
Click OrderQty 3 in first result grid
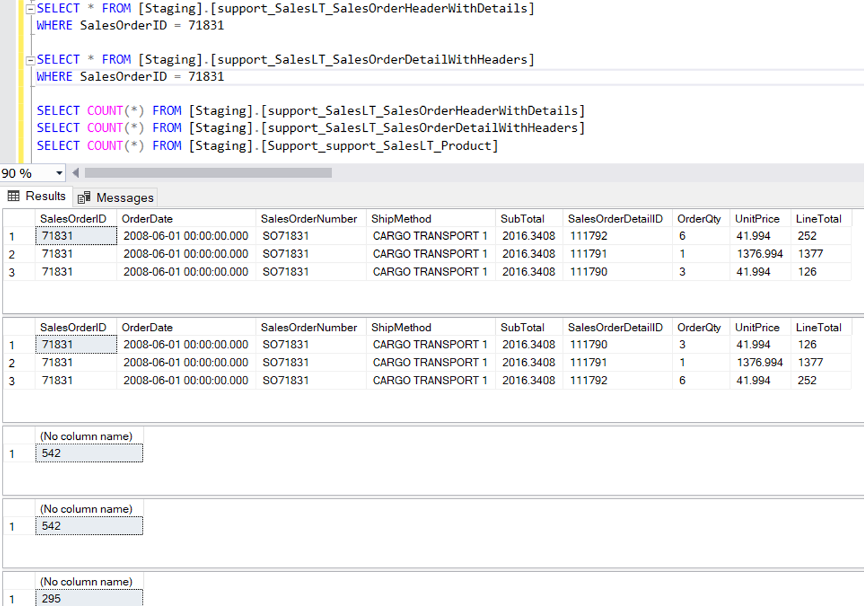701,272
